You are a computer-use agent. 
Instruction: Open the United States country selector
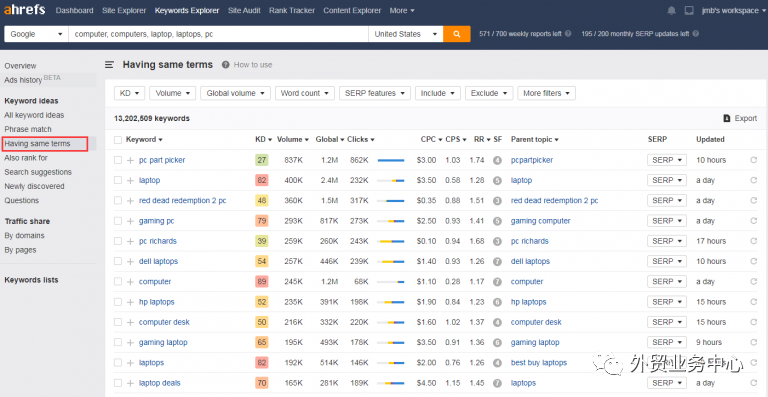pos(406,34)
